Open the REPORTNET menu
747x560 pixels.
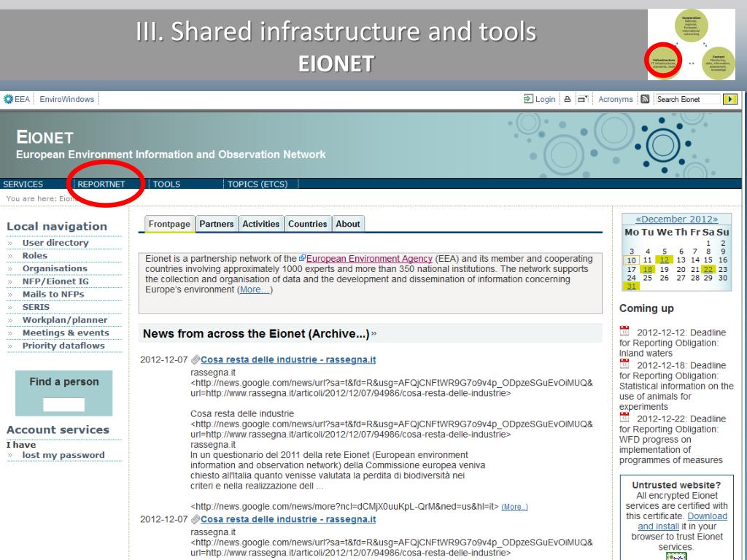101,184
